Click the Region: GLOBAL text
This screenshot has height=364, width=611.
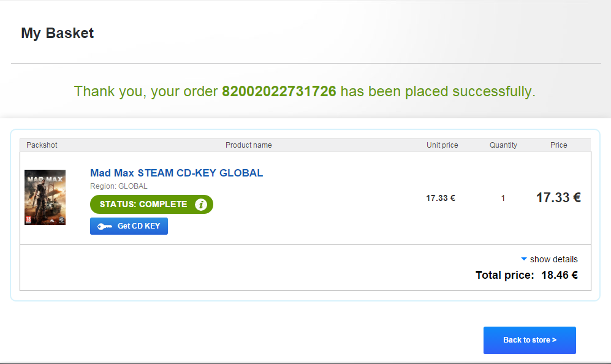click(119, 186)
